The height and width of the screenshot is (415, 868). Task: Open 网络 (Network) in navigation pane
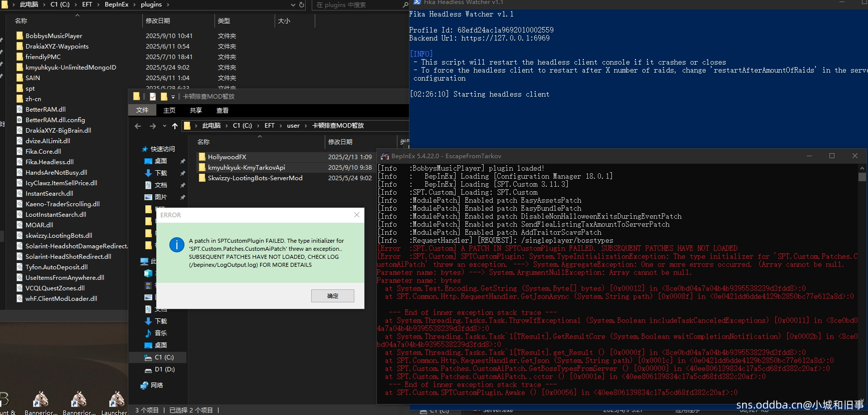pos(157,385)
